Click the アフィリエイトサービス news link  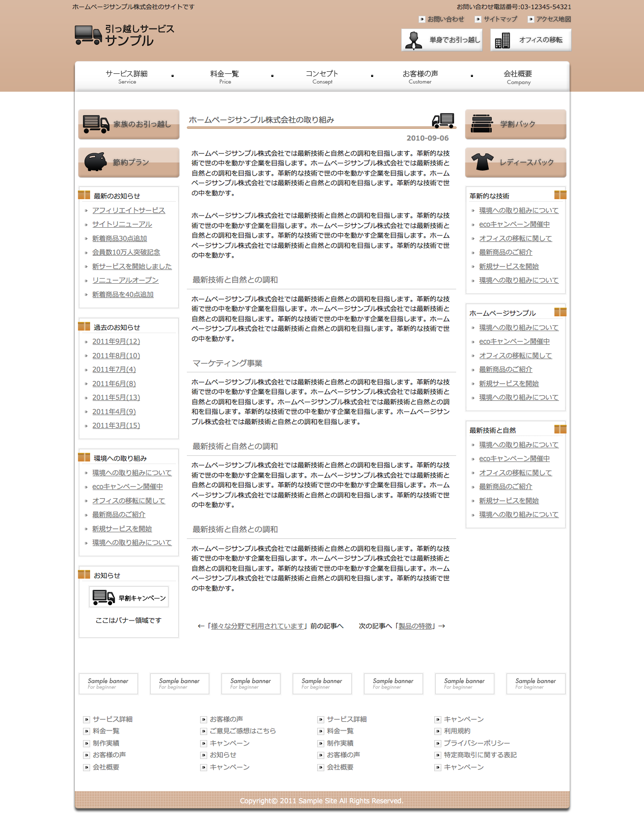[x=128, y=210]
